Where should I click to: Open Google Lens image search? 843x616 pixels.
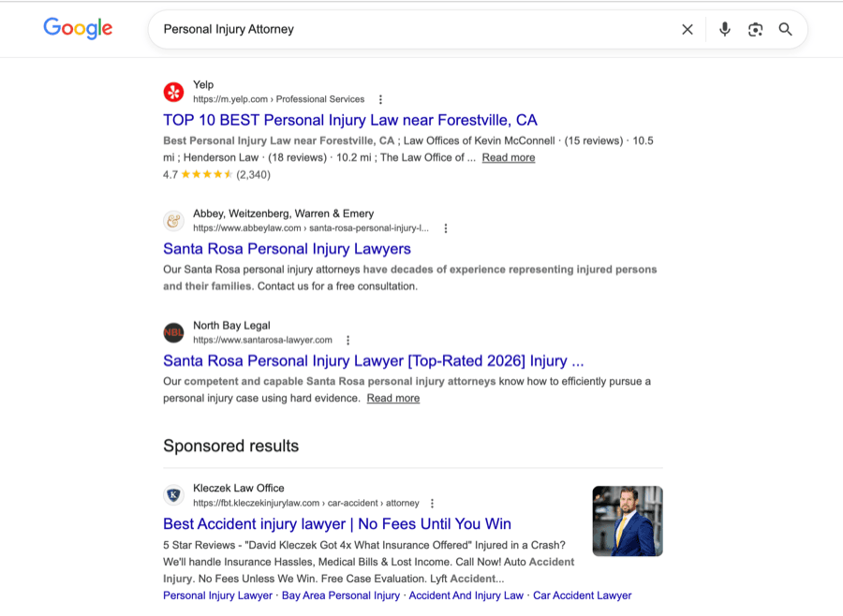[x=755, y=29]
